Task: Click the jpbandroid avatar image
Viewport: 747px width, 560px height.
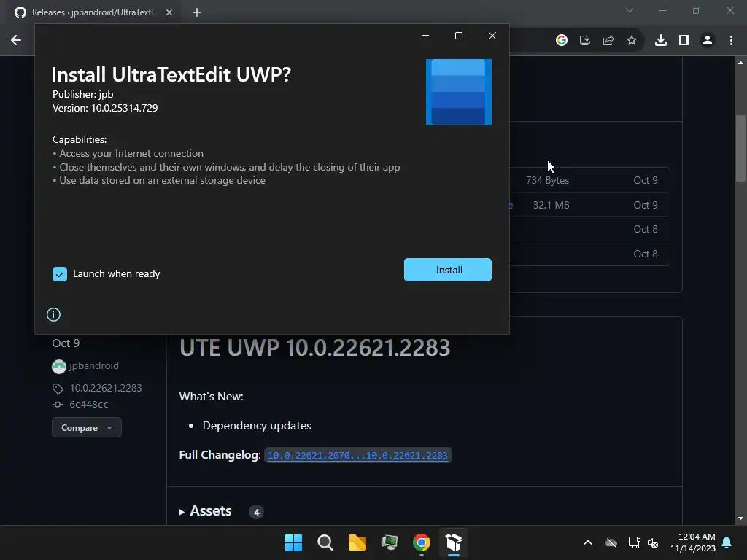Action: tap(58, 366)
